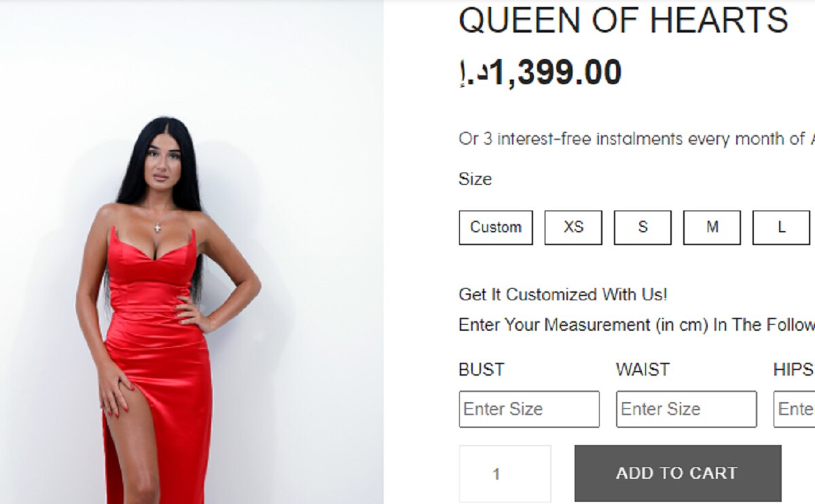
Task: Focus the WAIST Enter Size field
Action: [687, 409]
